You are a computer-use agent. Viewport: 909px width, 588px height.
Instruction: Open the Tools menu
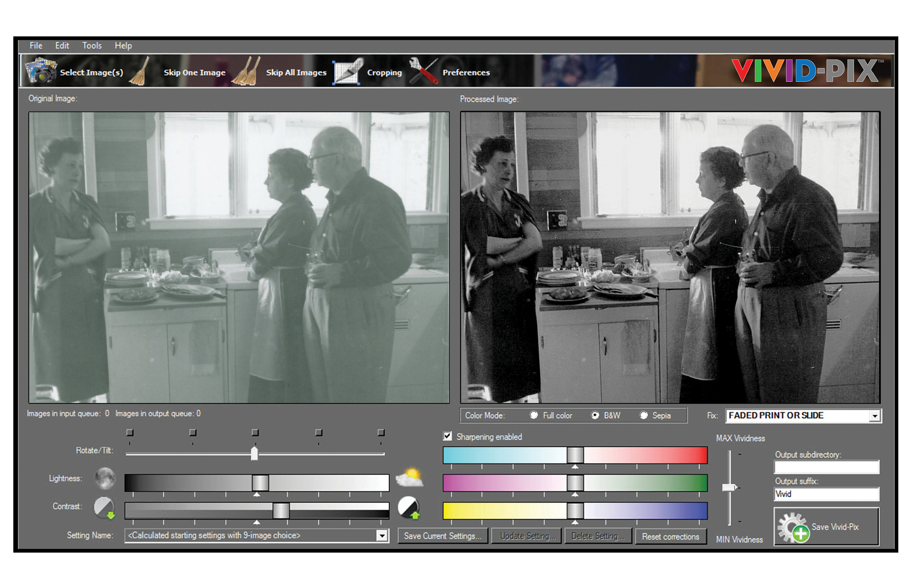(92, 46)
